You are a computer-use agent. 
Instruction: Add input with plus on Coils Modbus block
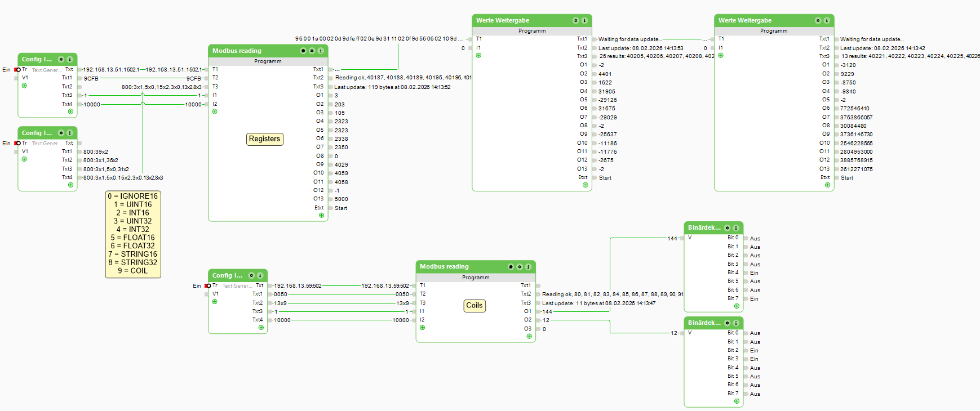coord(422,327)
